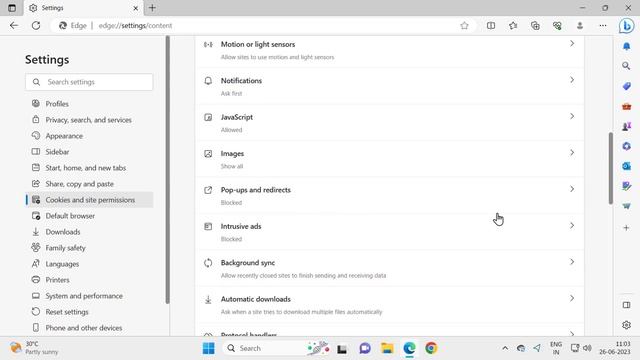The width and height of the screenshot is (640, 360).
Task: Launch File Explorer from the taskbar
Action: click(x=387, y=348)
